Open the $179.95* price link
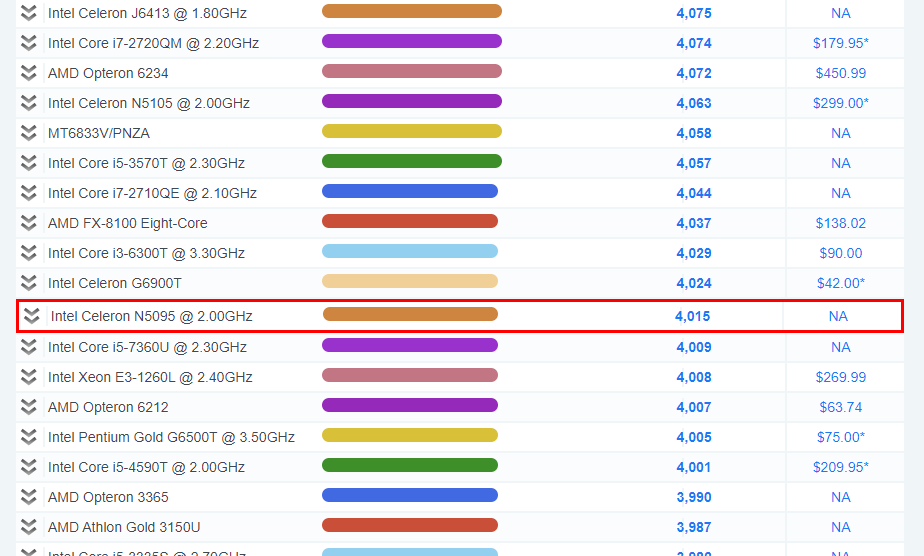 [840, 43]
